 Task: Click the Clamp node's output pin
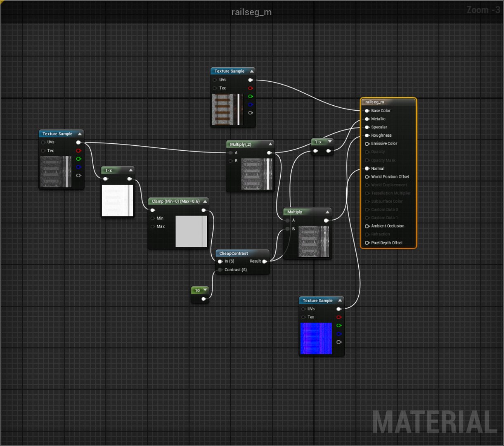203,210
